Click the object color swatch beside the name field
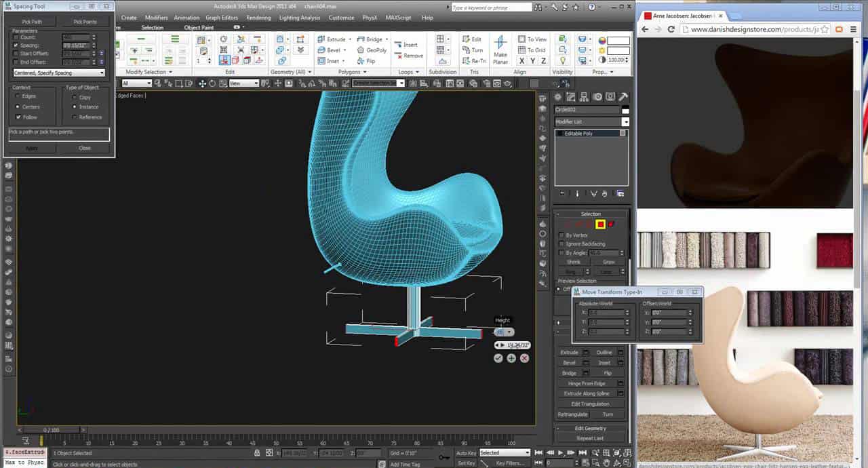This screenshot has width=868, height=468. tap(626, 109)
